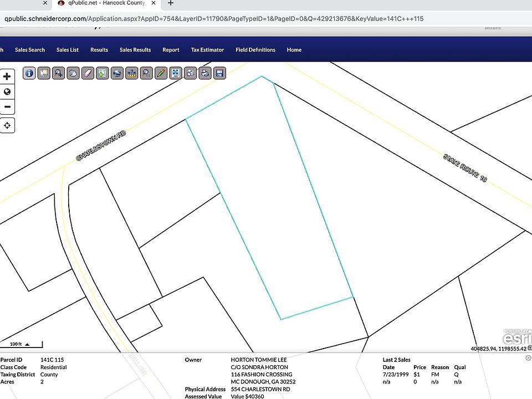This screenshot has width=532, height=399.
Task: Go to Tax Estimator page
Action: (x=207, y=50)
